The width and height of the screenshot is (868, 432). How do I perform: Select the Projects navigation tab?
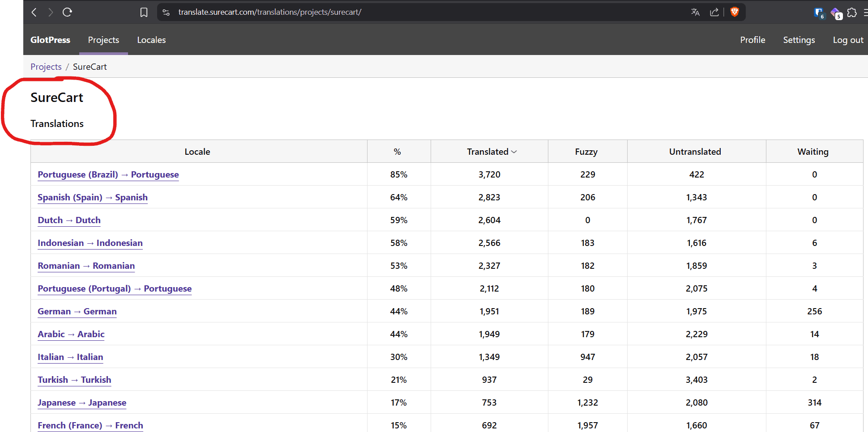point(103,40)
